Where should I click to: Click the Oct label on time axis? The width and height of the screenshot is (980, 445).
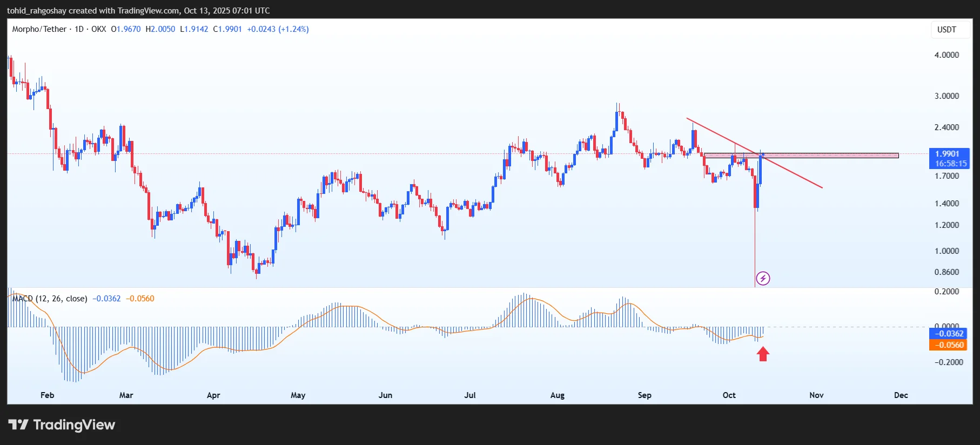point(729,395)
